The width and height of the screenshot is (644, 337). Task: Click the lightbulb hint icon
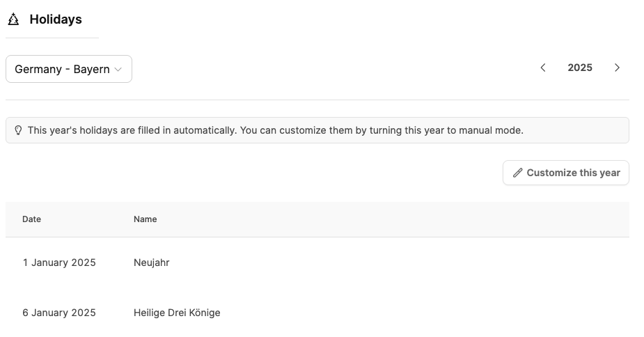pos(18,130)
